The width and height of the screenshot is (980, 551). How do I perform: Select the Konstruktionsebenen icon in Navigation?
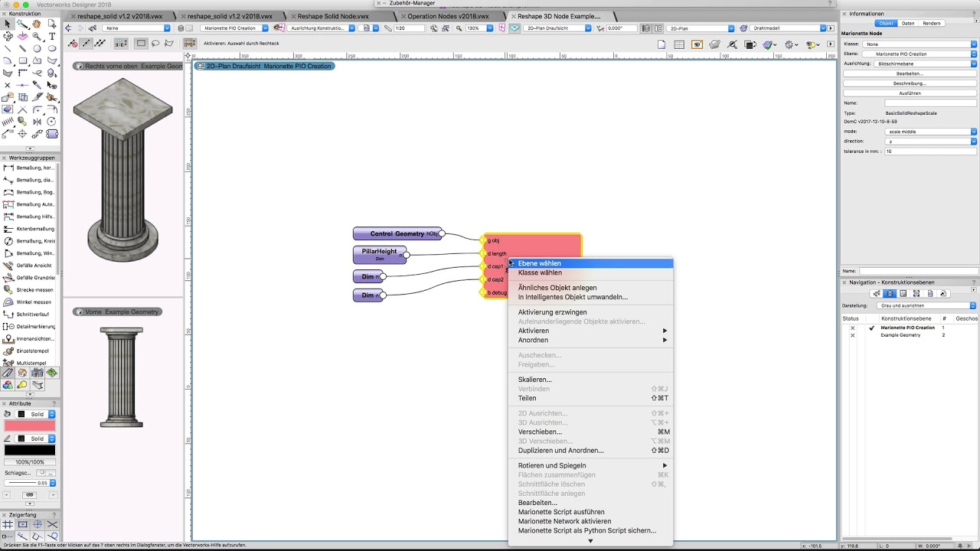point(890,293)
